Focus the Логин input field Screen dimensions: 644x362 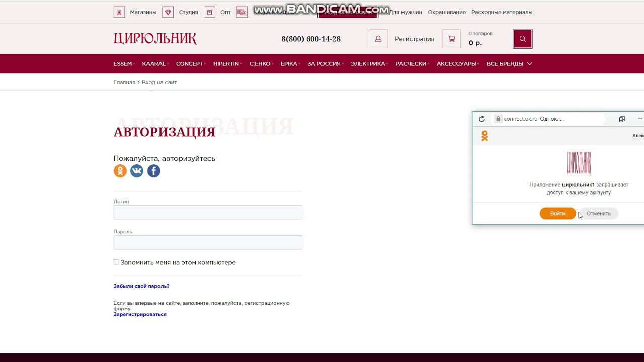pyautogui.click(x=208, y=212)
